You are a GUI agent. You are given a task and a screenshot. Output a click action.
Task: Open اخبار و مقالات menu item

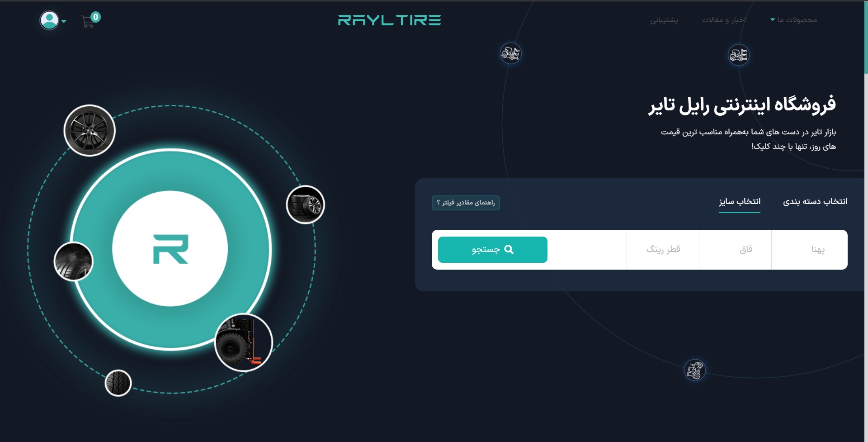724,20
